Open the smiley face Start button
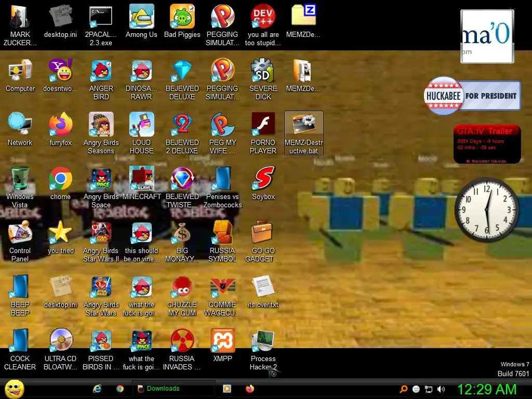This screenshot has height=399, width=532. tap(14, 389)
